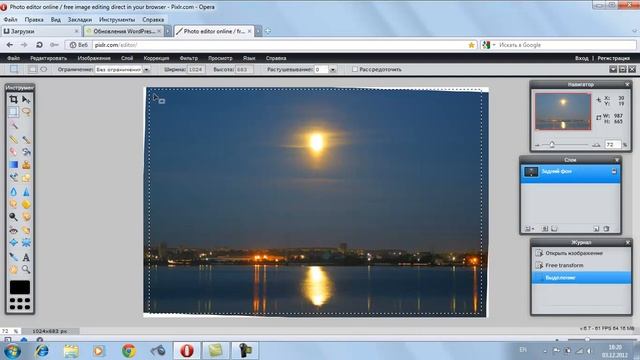
Task: Click zoom-out icon in Navigator
Action: [x=537, y=145]
